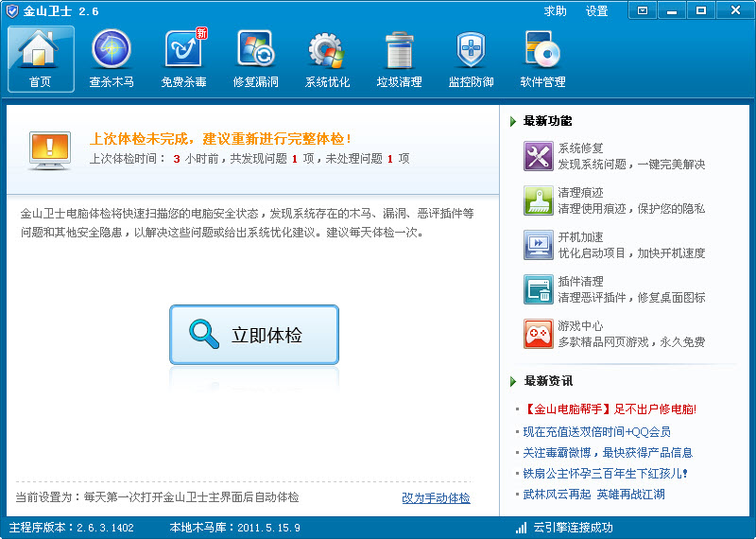Click 清理恶评插件，修复桌面图标 description
This screenshot has height=539, width=756.
[x=631, y=297]
